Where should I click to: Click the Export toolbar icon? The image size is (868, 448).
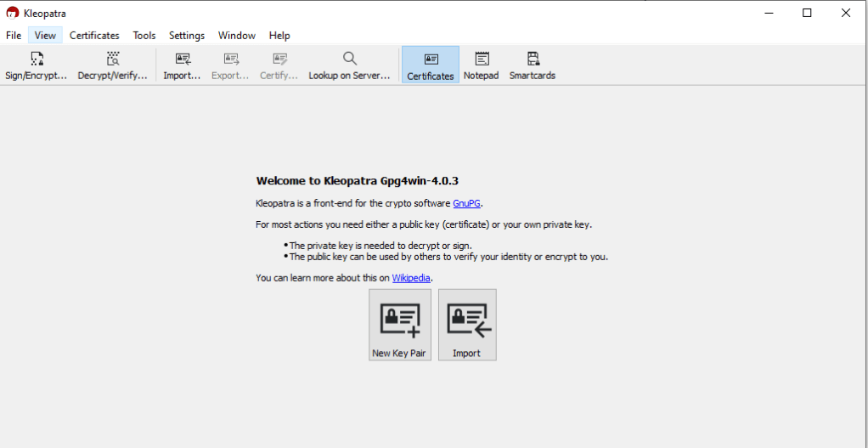230,65
